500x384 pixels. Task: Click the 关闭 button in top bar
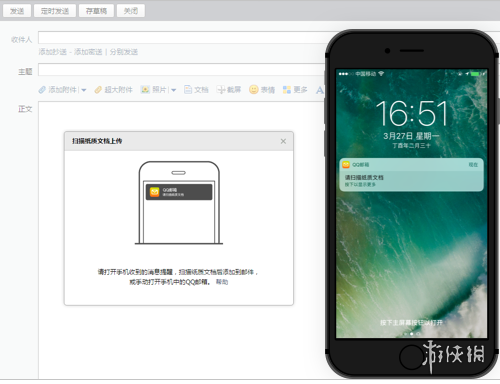pyautogui.click(x=131, y=11)
